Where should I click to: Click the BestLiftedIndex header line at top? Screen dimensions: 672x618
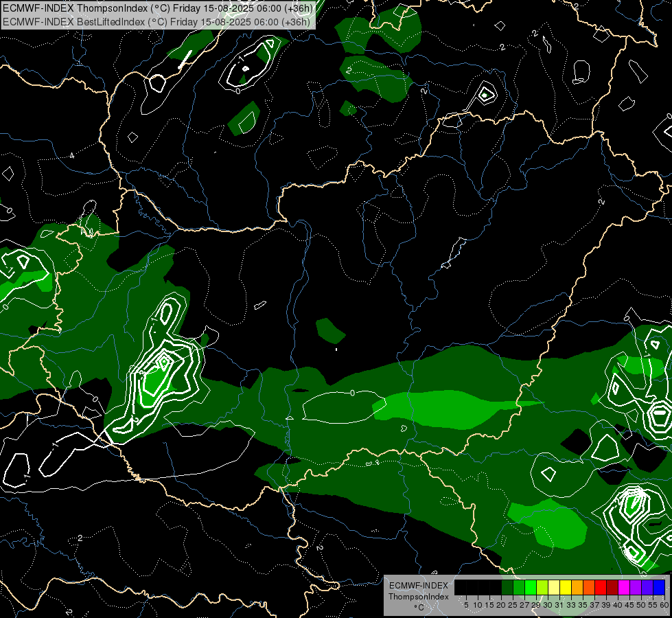157,21
